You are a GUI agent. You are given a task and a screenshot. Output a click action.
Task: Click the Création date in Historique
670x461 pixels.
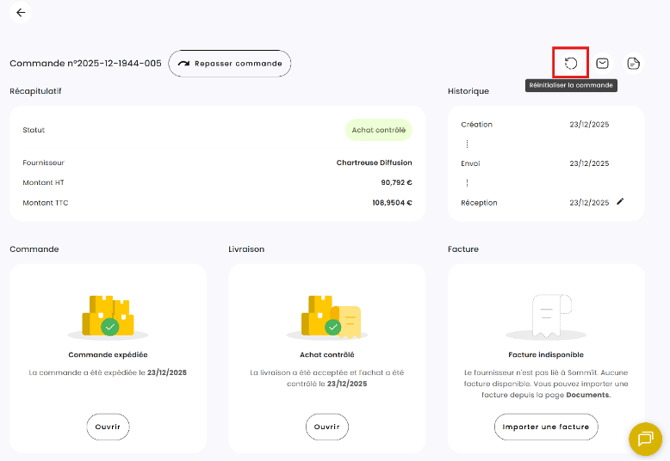[x=589, y=124]
